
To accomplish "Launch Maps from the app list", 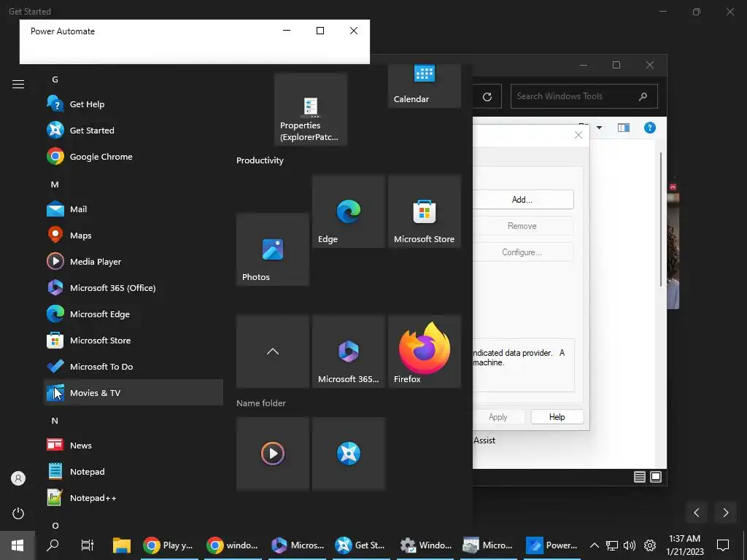I will [133, 235].
